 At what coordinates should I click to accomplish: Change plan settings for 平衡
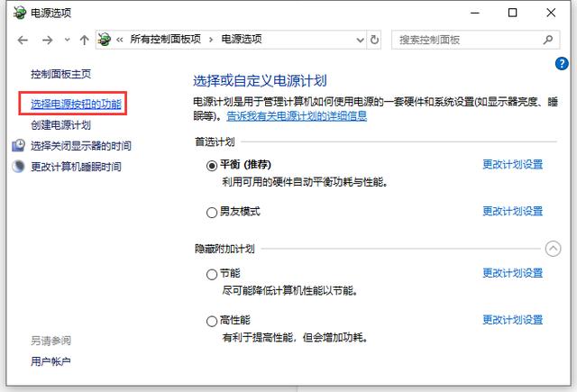click(513, 164)
